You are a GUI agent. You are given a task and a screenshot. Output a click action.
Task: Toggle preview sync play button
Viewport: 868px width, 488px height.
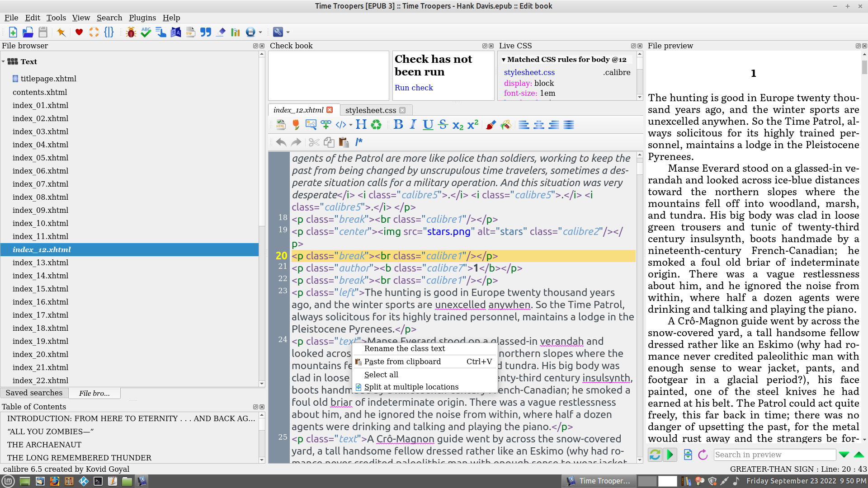(x=670, y=455)
